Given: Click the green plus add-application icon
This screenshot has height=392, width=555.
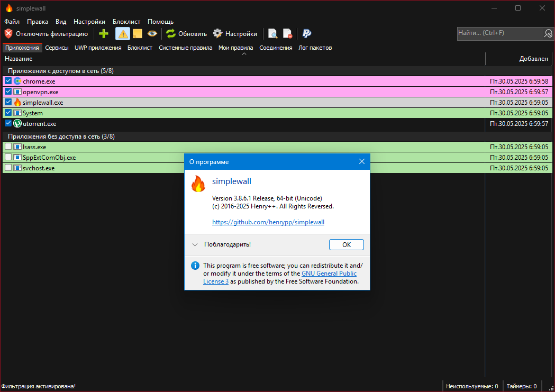Looking at the screenshot, I should pyautogui.click(x=103, y=34).
